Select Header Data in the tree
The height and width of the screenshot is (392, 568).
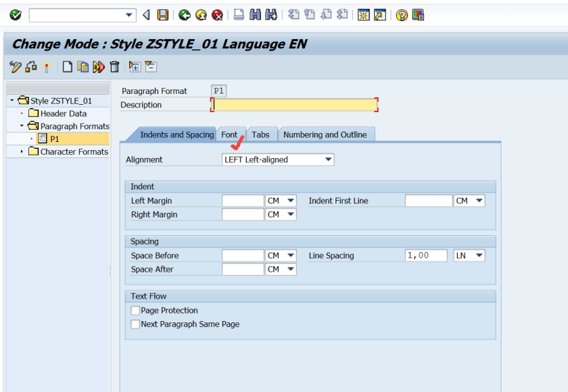[63, 114]
